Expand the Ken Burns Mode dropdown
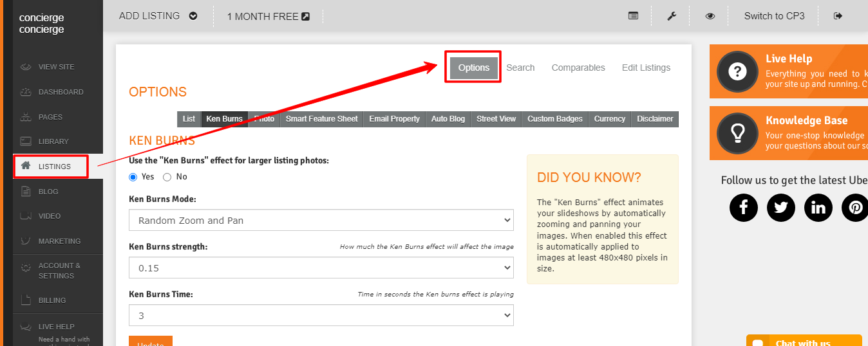Viewport: 868px width, 346px height. coord(321,220)
